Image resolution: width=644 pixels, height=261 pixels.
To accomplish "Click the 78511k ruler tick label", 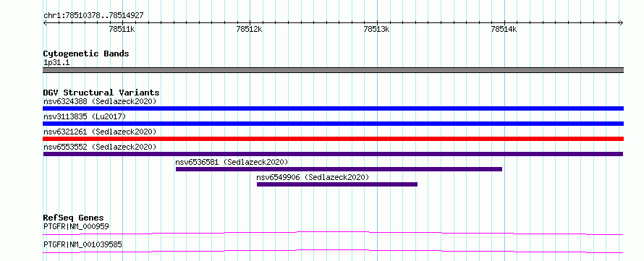I will pos(122,29).
